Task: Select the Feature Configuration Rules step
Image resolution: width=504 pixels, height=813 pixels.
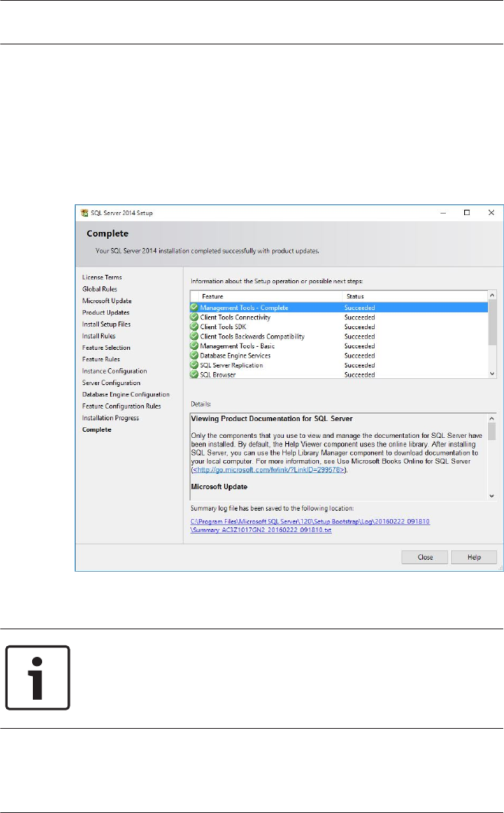Action: click(x=122, y=406)
